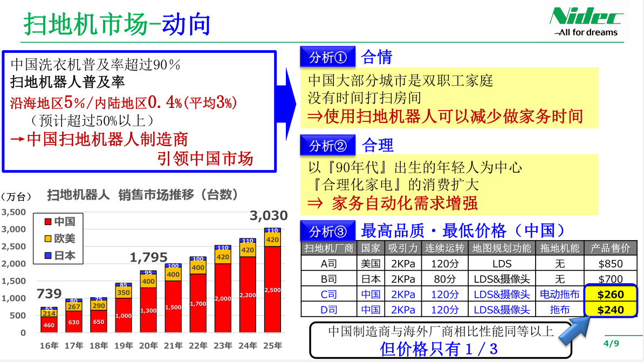644x362 pixels.
Task: Click the 扫地机厂商 column header
Action: (x=328, y=248)
